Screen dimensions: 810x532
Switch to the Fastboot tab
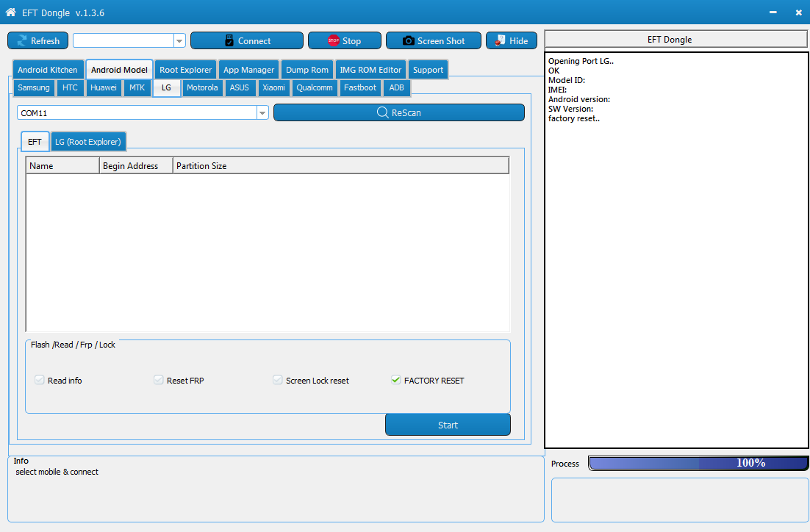pyautogui.click(x=360, y=87)
